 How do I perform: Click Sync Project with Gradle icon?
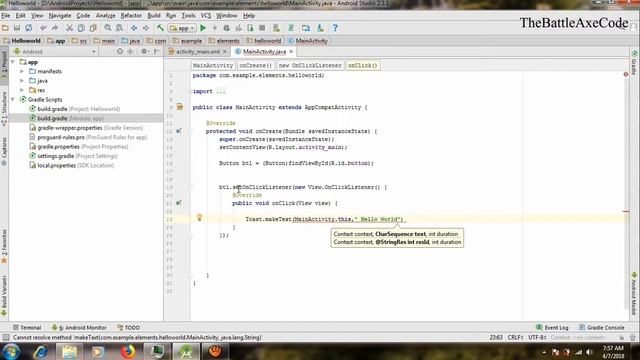[x=291, y=28]
